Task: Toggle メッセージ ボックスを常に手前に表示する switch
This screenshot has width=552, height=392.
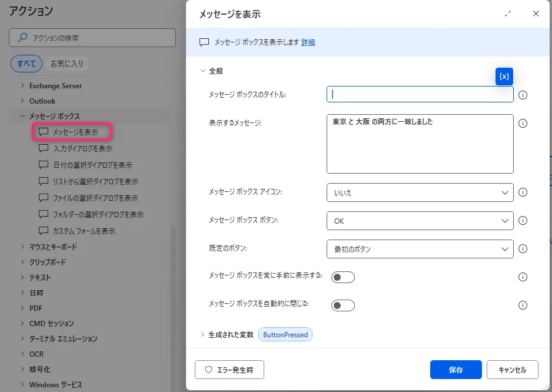Action: click(343, 277)
